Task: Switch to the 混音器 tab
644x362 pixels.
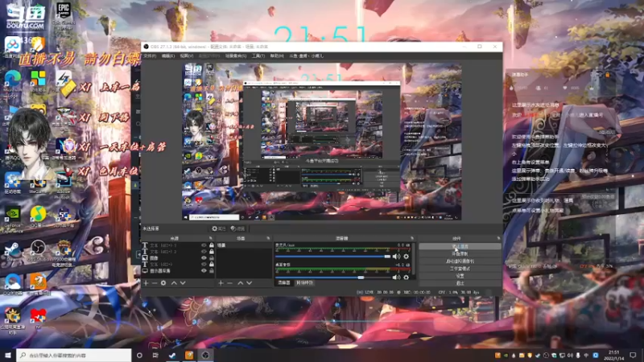Action: [284, 283]
